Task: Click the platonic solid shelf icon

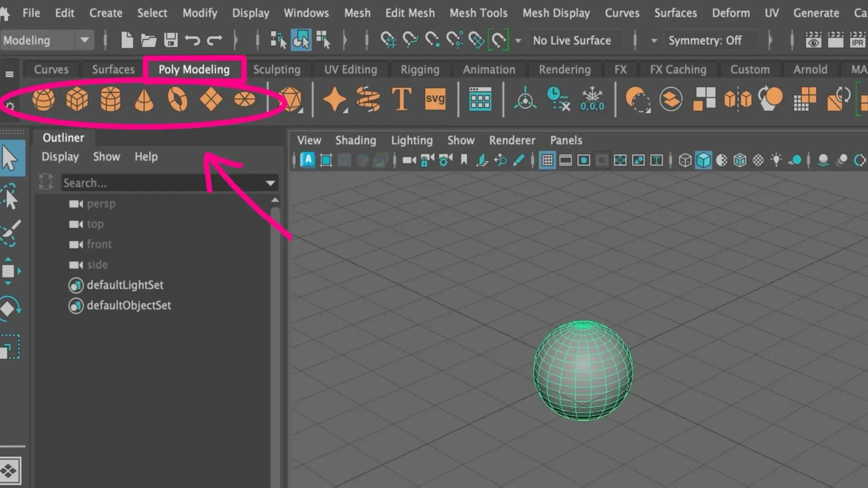Action: pos(290,99)
